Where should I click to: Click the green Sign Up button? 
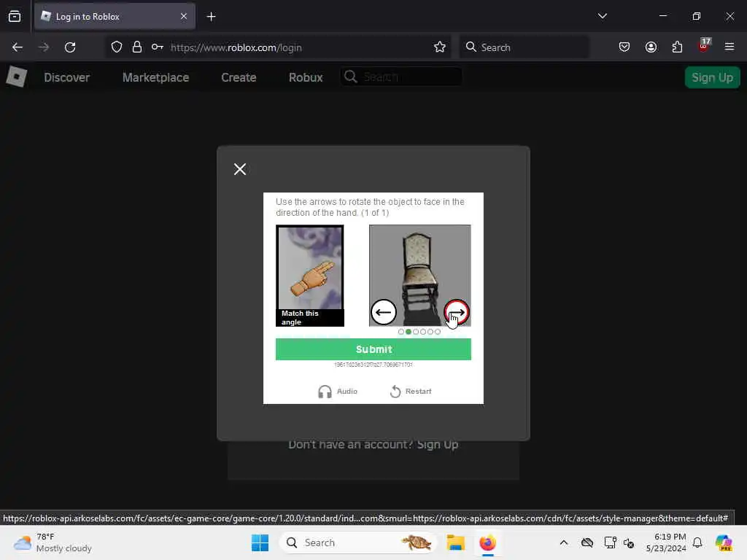tap(712, 77)
